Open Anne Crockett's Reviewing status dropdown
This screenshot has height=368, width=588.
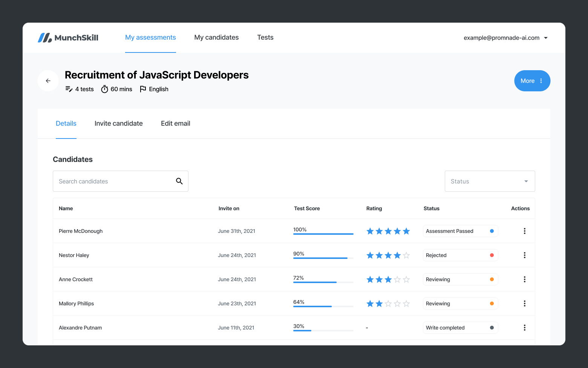tap(460, 279)
